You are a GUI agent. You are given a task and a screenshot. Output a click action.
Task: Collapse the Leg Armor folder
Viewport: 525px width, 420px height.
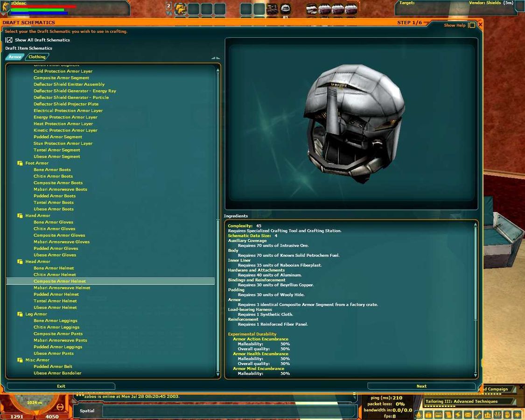tap(20, 315)
